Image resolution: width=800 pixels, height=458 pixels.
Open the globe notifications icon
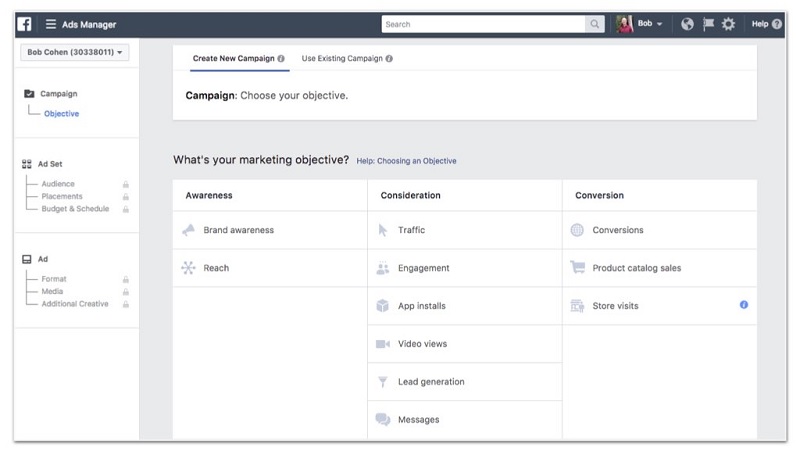click(687, 24)
